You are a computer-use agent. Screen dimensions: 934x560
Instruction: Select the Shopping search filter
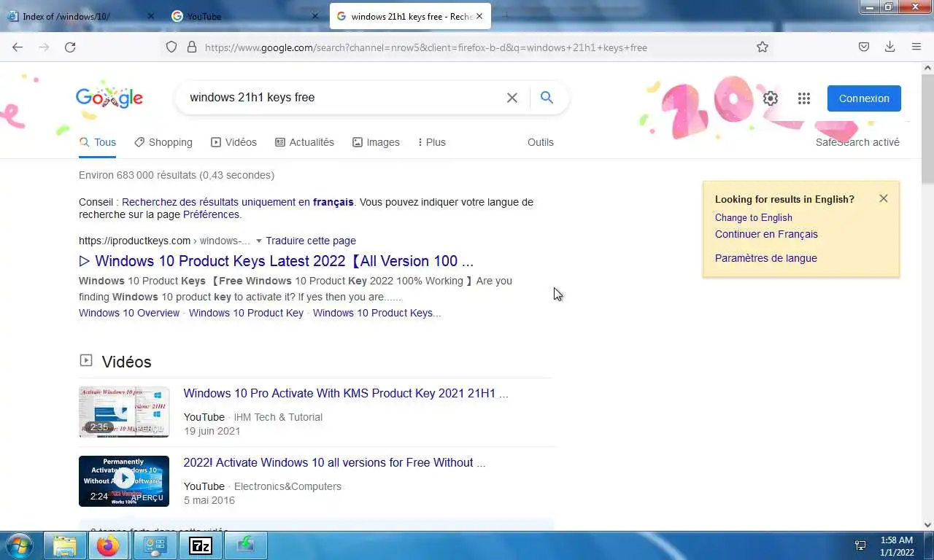[x=163, y=142]
